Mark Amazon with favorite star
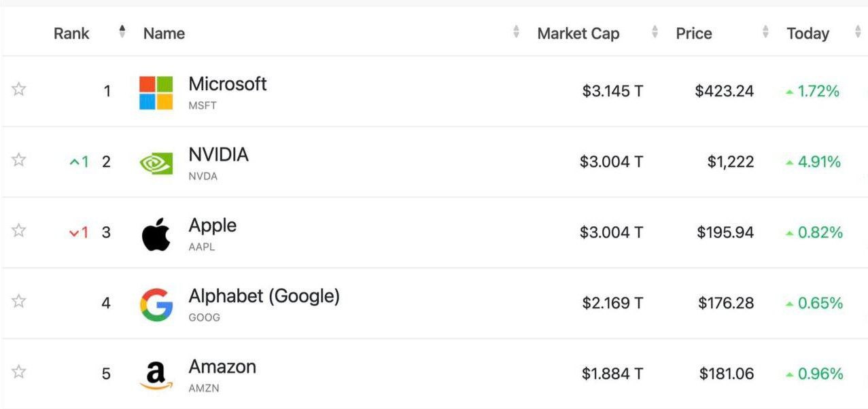 (19, 372)
